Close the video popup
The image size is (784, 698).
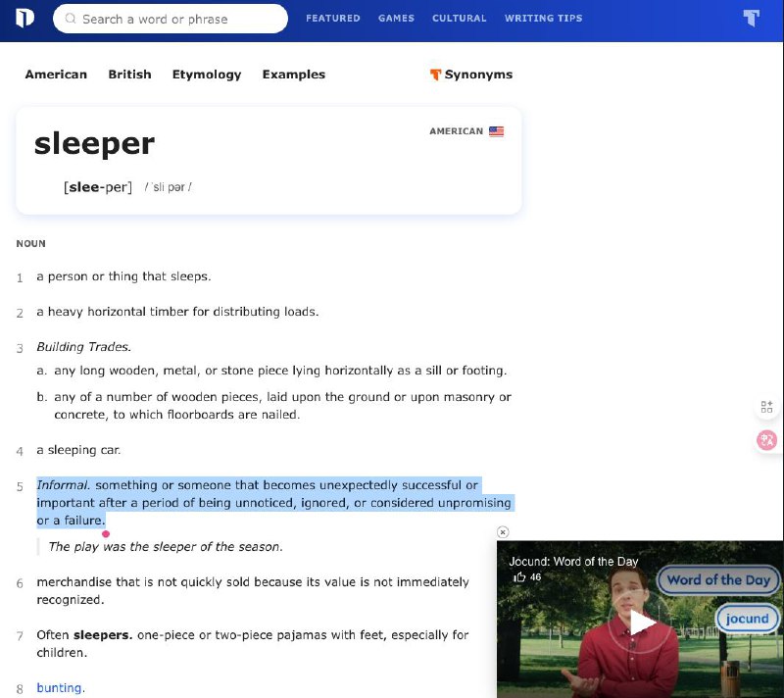click(503, 531)
